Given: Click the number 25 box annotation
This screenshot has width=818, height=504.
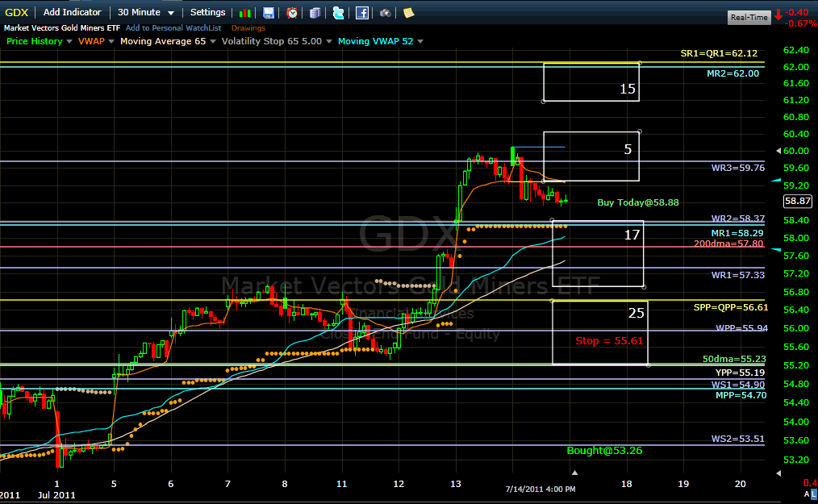Looking at the screenshot, I should pyautogui.click(x=636, y=313).
